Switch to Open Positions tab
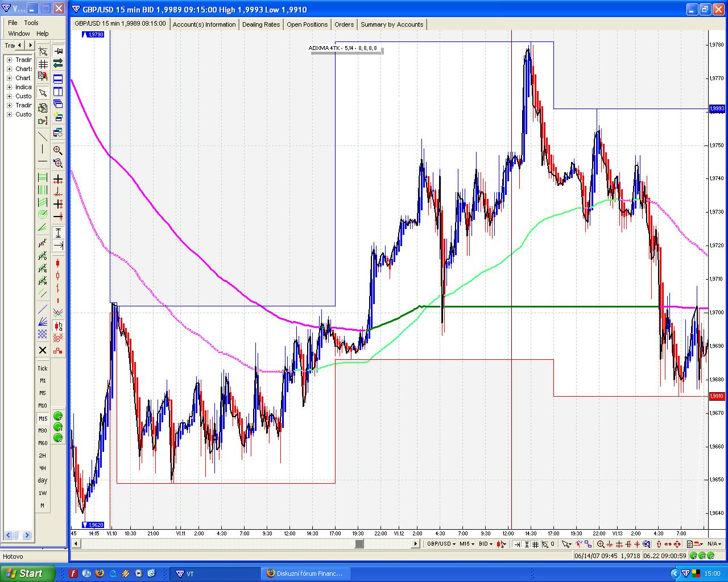728x582 pixels. (x=307, y=24)
